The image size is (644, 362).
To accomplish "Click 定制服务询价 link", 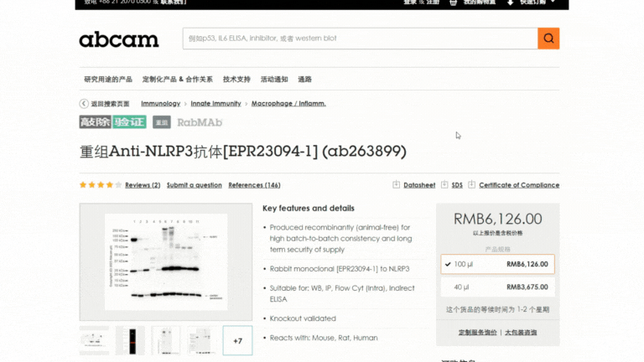I will click(x=477, y=332).
